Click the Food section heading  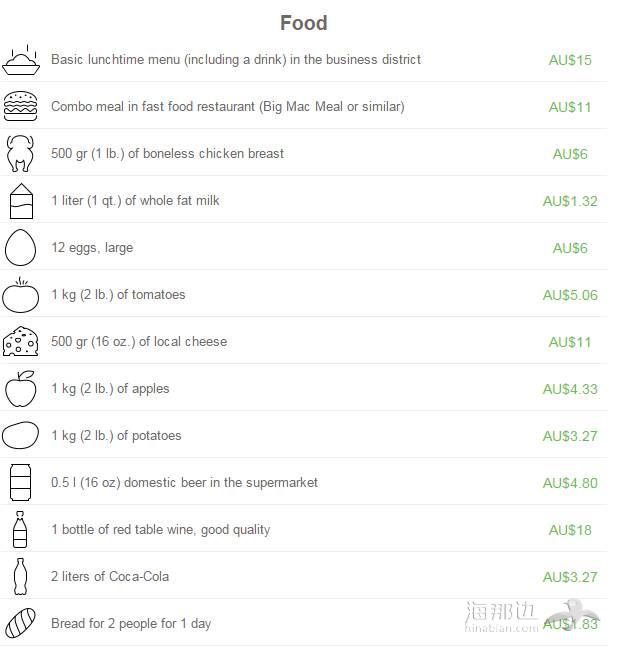coord(303,23)
